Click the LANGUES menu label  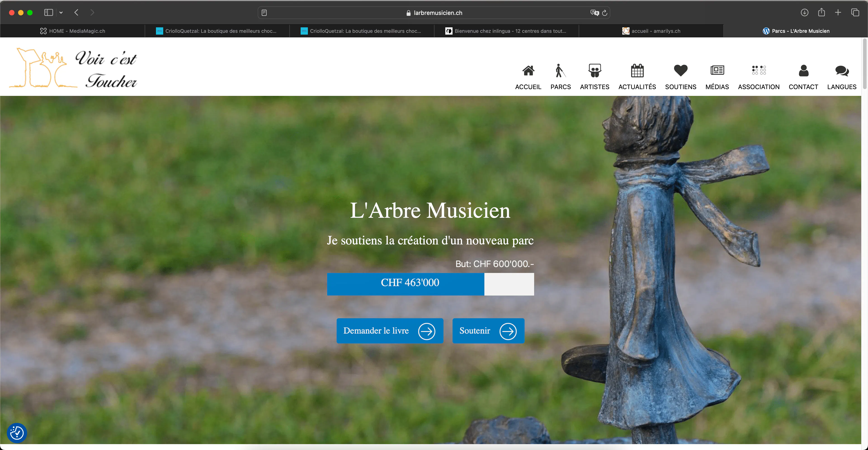pyautogui.click(x=841, y=87)
